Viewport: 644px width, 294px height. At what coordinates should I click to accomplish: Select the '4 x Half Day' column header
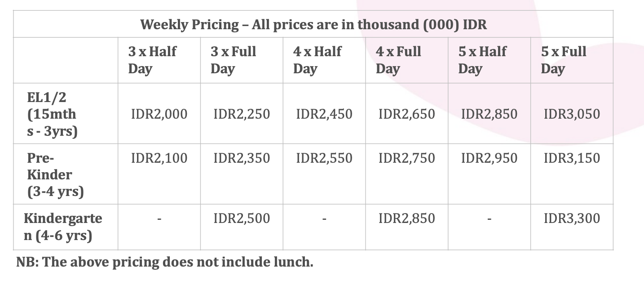pyautogui.click(x=318, y=60)
